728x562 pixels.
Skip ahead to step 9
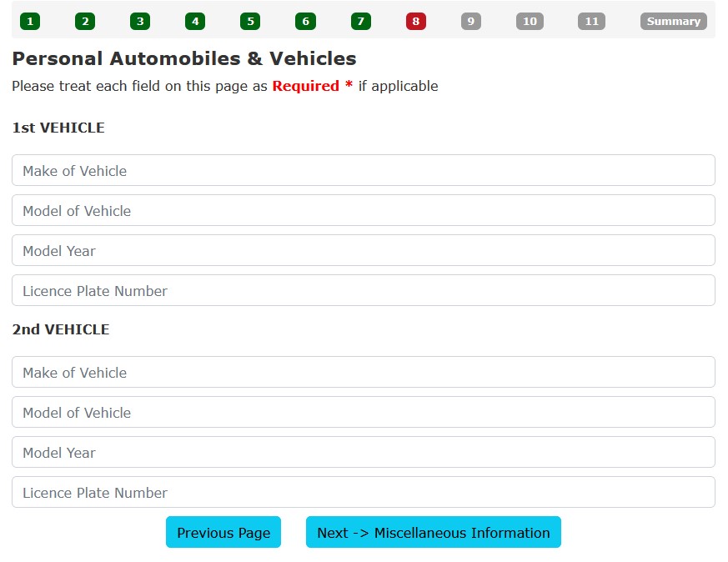pyautogui.click(x=471, y=22)
